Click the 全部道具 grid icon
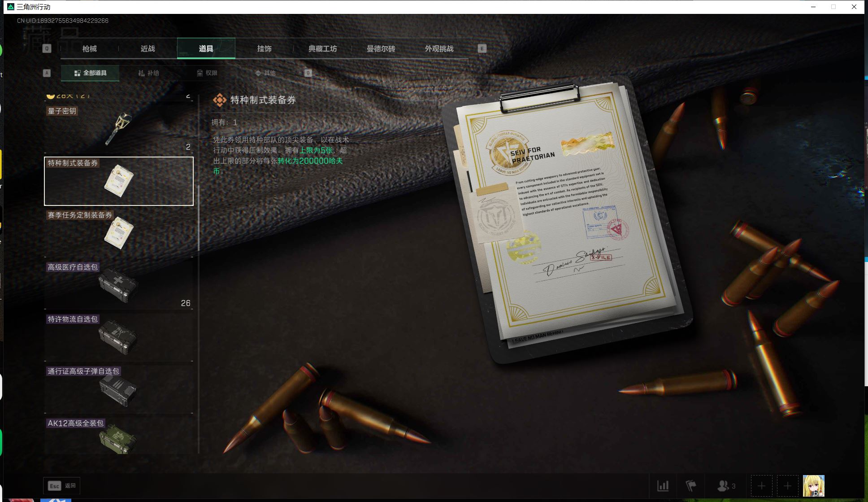This screenshot has height=502, width=868. [77, 73]
